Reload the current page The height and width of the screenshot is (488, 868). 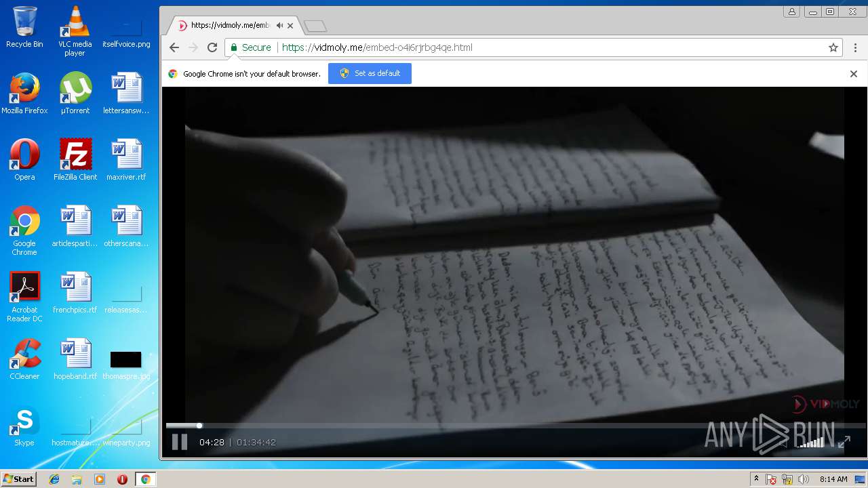tap(212, 47)
